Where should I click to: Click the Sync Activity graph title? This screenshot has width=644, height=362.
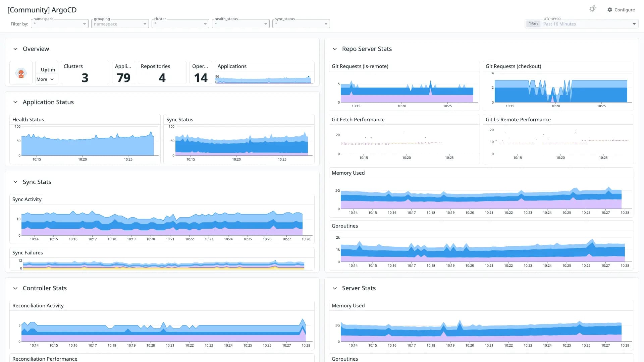[x=27, y=199]
